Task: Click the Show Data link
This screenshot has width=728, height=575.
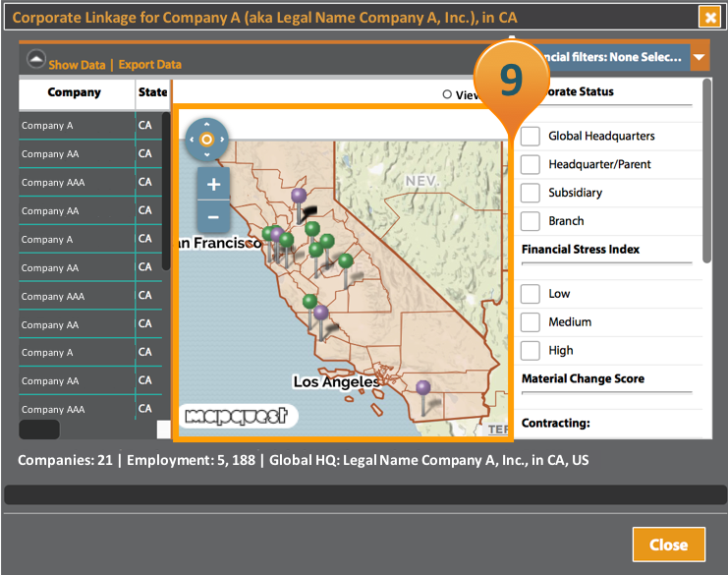Action: [77, 65]
